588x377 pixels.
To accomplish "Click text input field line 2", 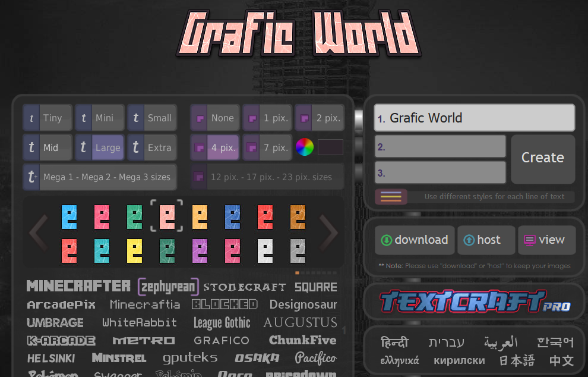I will coord(440,146).
